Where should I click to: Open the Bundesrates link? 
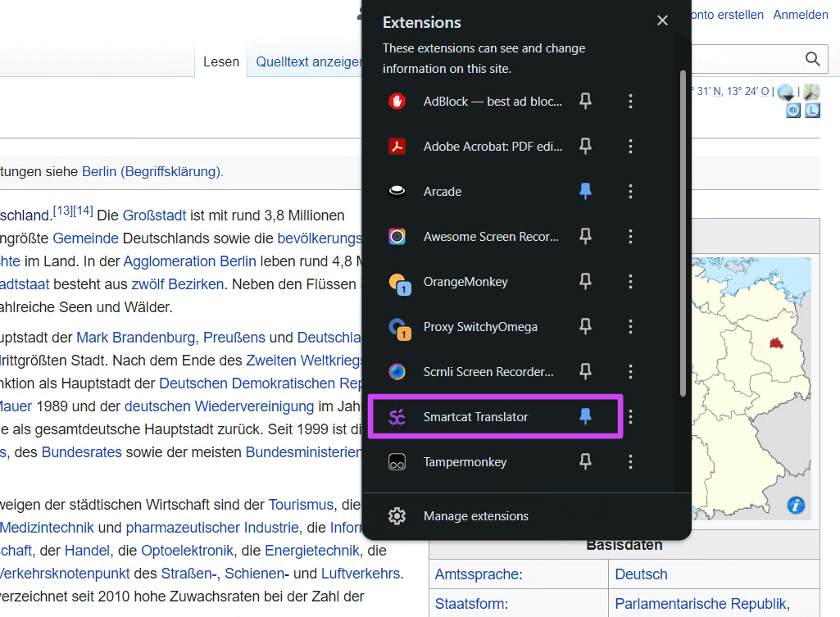pos(81,452)
